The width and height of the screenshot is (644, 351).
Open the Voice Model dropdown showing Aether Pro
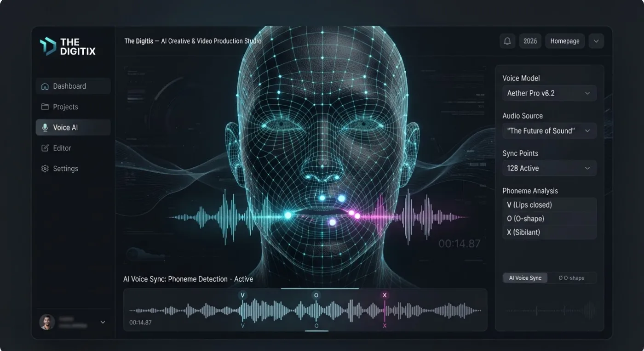[x=549, y=93]
